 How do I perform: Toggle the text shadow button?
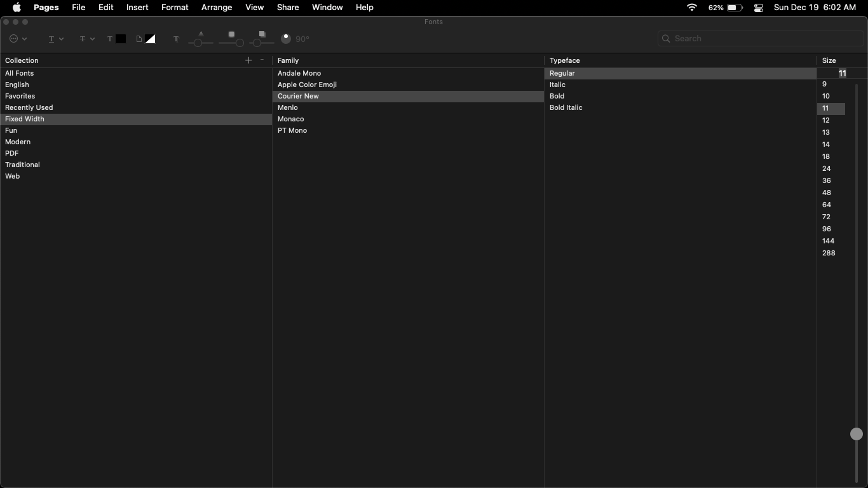pos(176,39)
